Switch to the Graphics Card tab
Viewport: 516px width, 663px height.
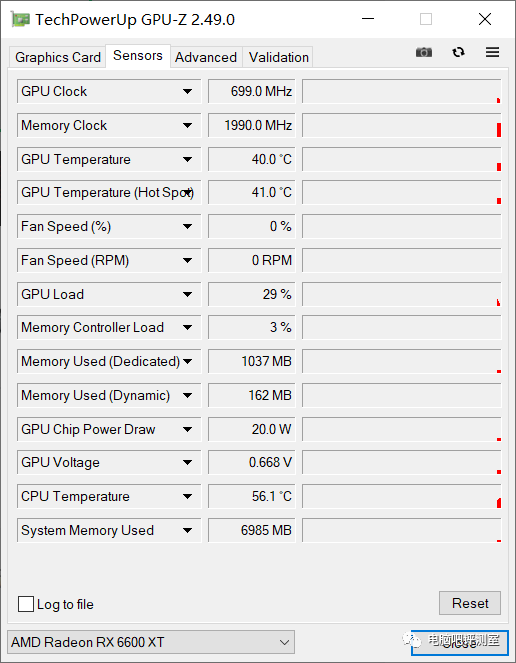58,57
